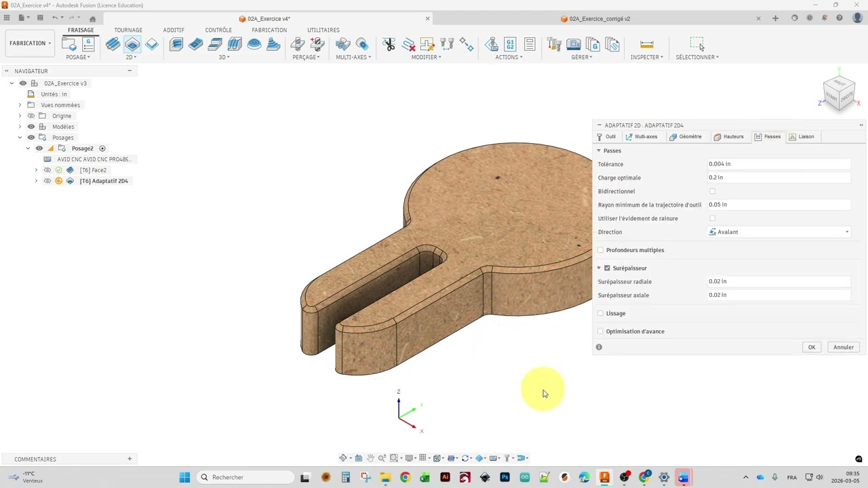Expand the INSPECTER dropdown menu
868x488 pixels.
click(647, 57)
